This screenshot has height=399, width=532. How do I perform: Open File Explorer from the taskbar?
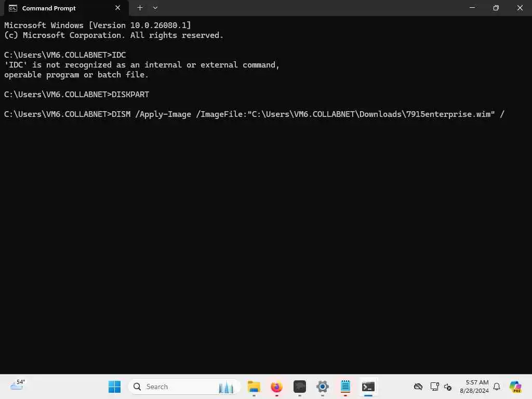[254, 387]
